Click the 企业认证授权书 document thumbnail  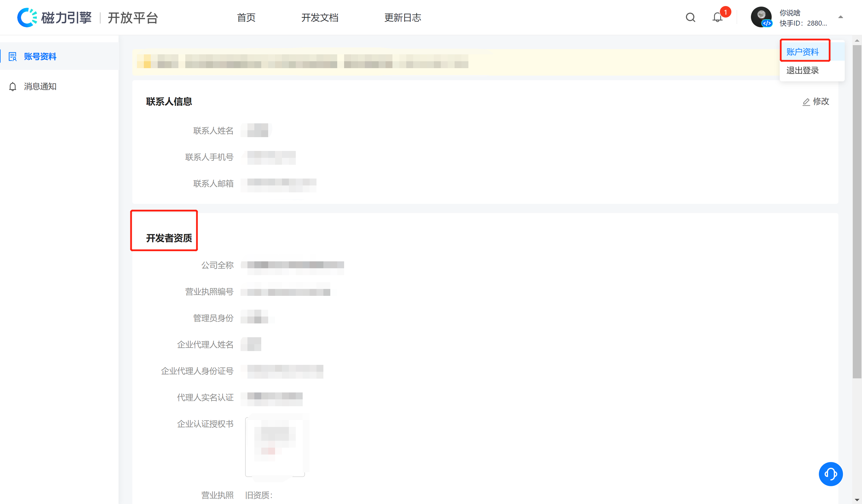tap(275, 446)
